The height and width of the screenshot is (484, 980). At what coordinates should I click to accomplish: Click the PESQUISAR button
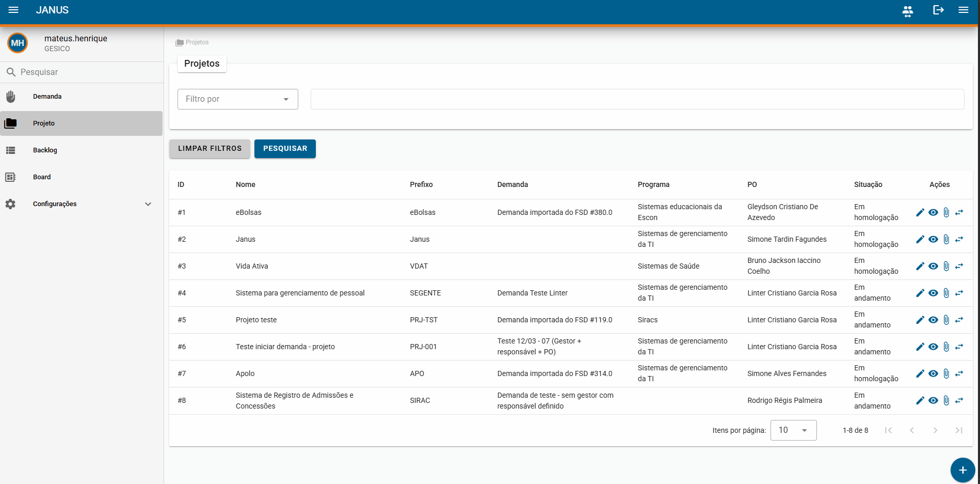[285, 149]
